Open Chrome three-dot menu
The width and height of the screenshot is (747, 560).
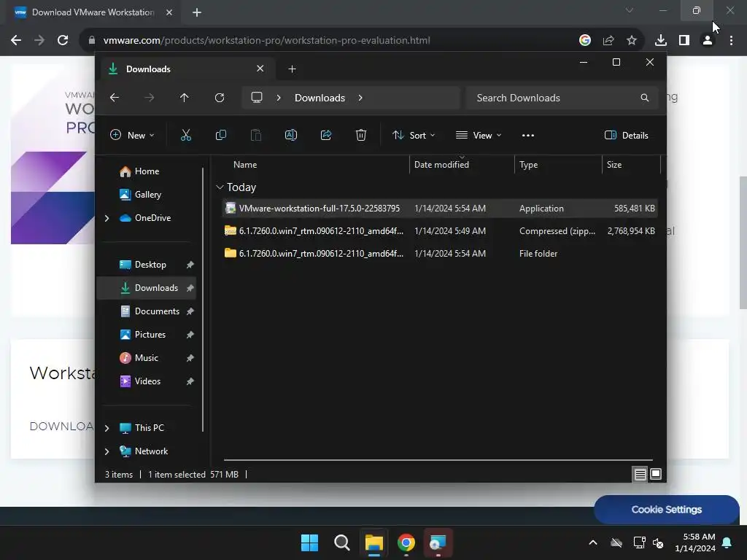pos(731,41)
